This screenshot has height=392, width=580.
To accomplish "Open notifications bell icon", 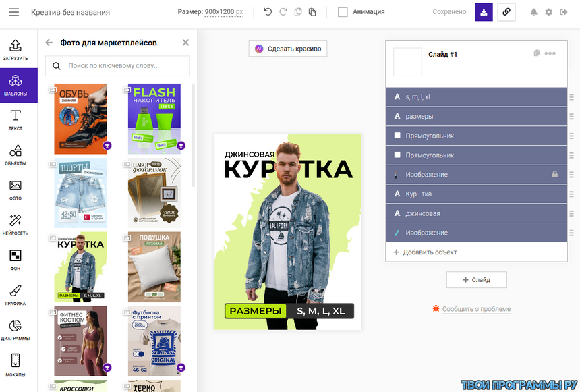I will 534,12.
